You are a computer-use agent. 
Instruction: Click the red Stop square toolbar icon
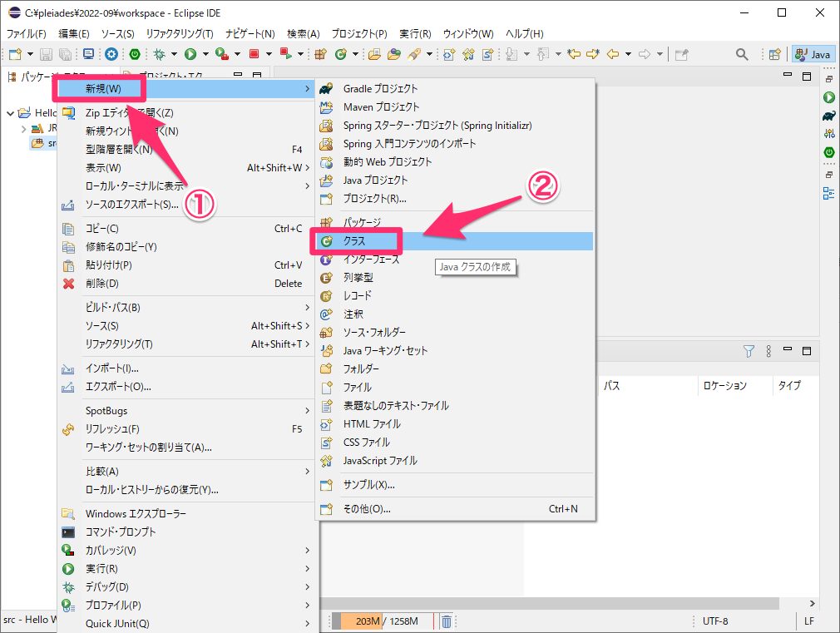[254, 54]
